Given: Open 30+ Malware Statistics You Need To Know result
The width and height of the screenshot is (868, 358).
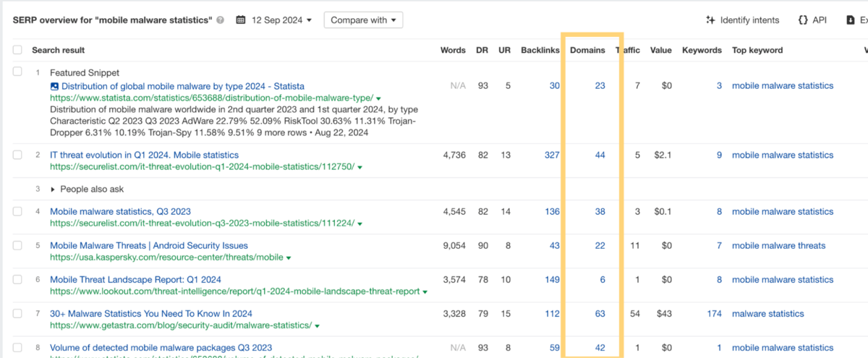Looking at the screenshot, I should coord(151,314).
